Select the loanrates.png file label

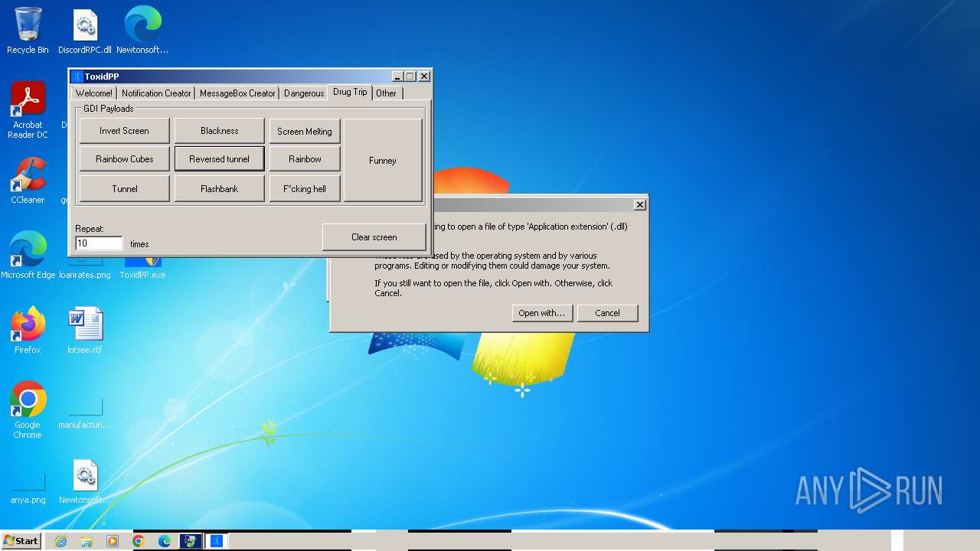(85, 275)
